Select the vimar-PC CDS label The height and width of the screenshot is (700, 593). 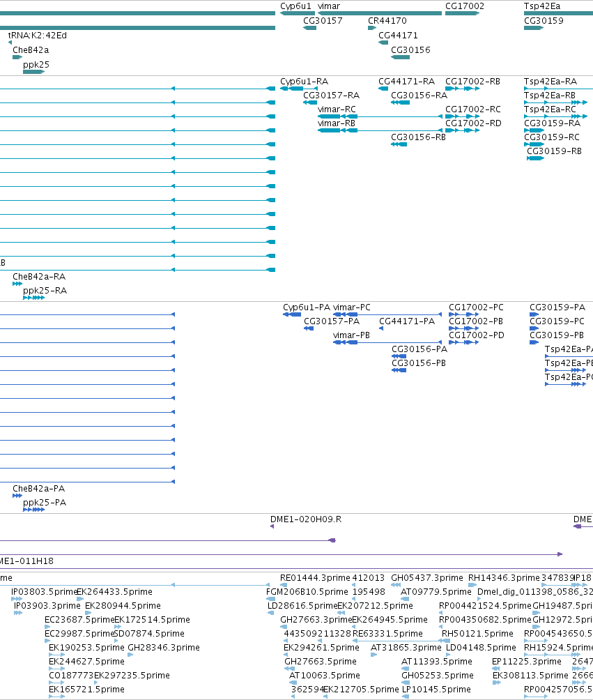pos(352,307)
